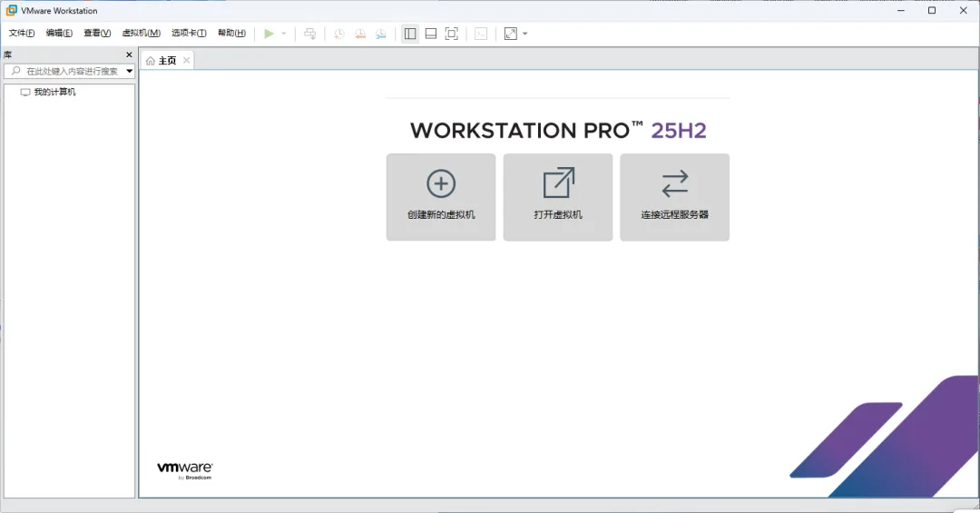Click the Send Ctrl+Alt+Del toolbar icon
980x513 pixels.
click(310, 34)
